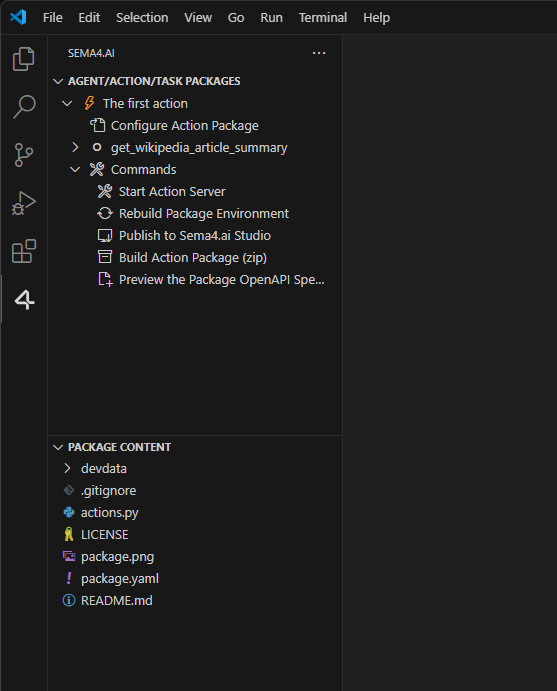
Task: Open the View menu
Action: click(x=198, y=18)
